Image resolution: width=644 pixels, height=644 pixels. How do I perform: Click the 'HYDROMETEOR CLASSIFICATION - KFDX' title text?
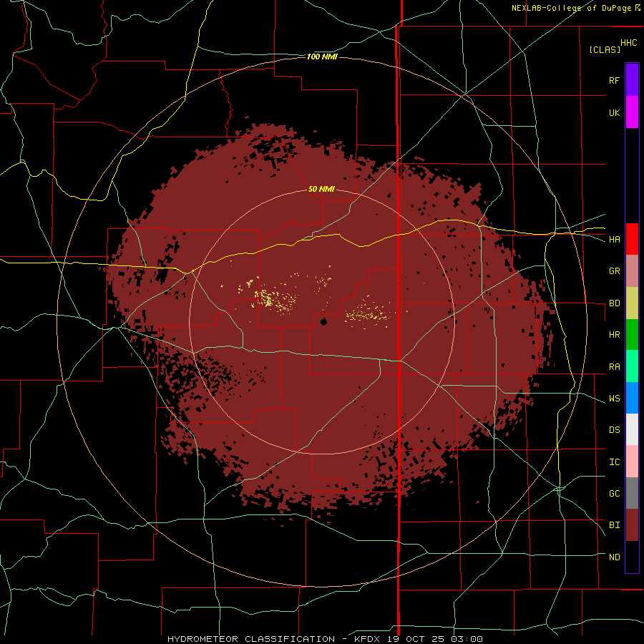click(275, 639)
